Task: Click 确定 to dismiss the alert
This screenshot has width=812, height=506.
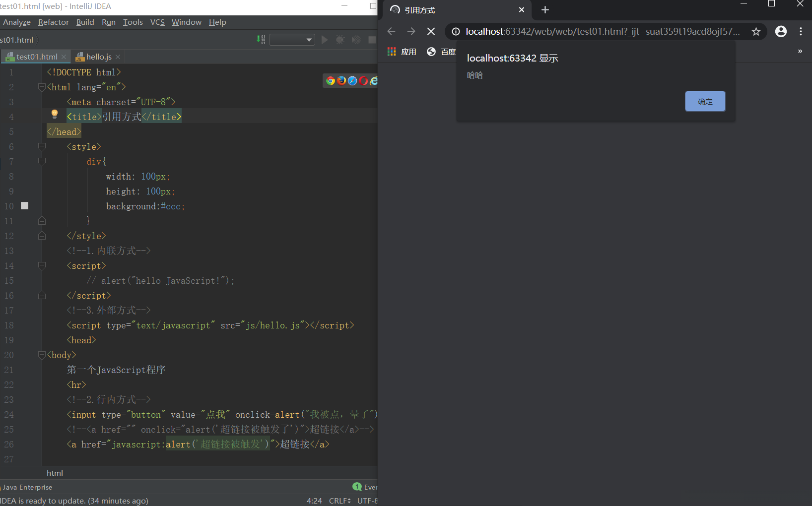Action: coord(705,101)
